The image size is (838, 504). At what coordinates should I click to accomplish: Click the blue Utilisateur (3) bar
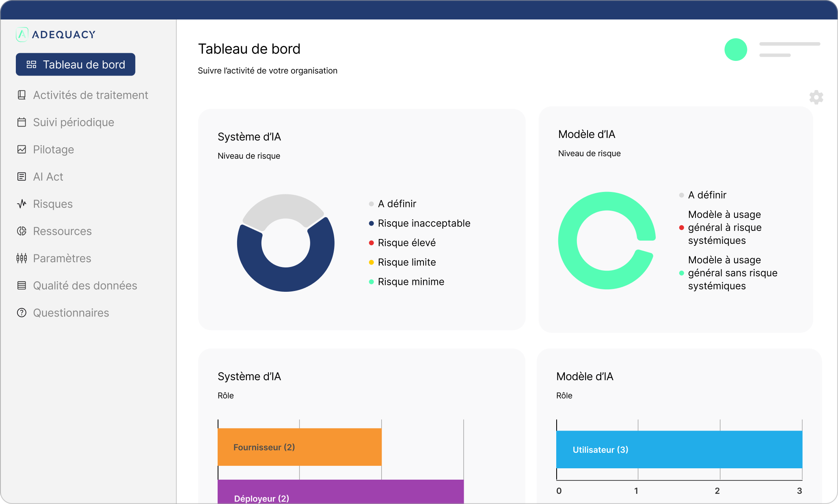679,449
